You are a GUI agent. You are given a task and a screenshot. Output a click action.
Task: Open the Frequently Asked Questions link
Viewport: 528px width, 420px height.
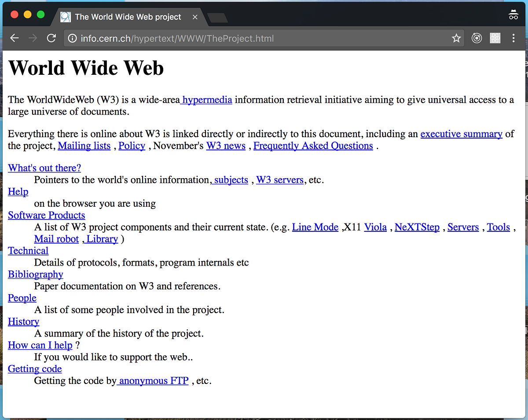point(313,146)
